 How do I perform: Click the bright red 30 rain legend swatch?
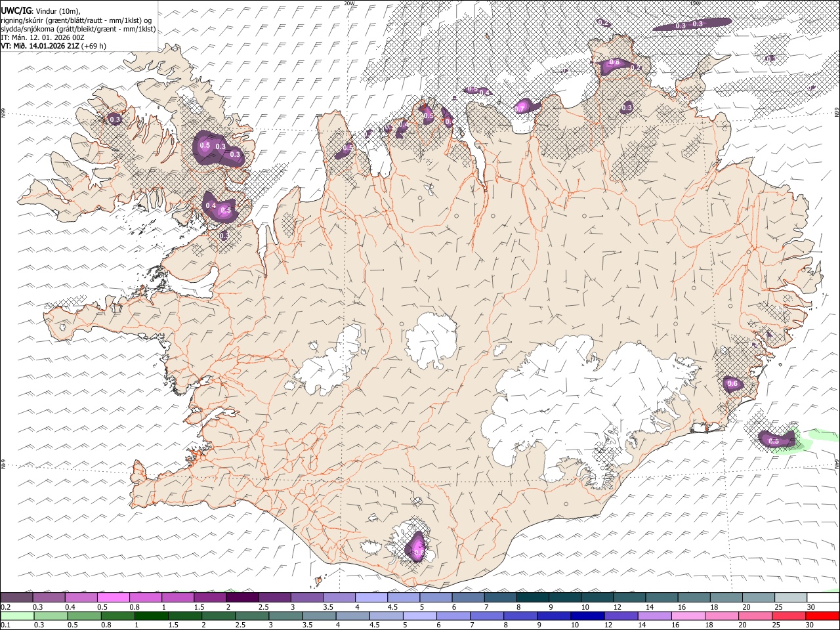[822, 616]
